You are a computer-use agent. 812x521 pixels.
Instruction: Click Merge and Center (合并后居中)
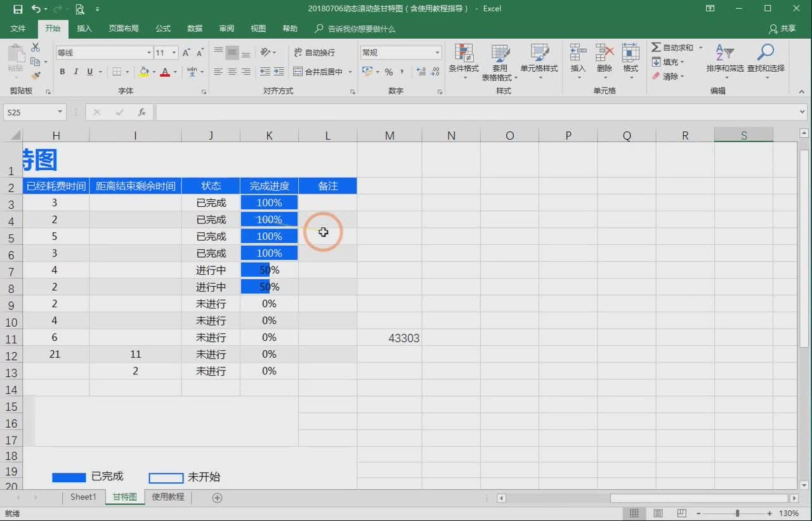point(318,72)
